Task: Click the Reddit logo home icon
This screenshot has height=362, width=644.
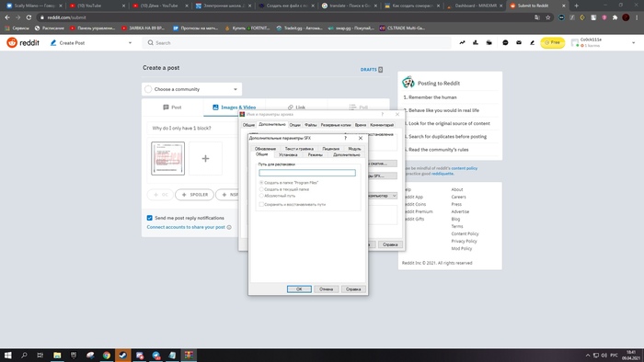Action: click(x=12, y=42)
